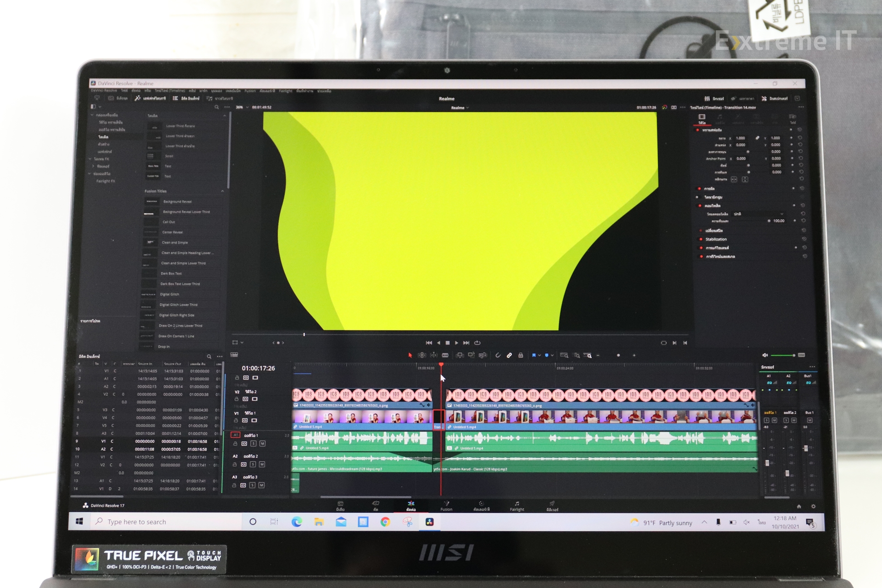
Task: Click the timeline zoom-in plus button
Action: pyautogui.click(x=634, y=355)
